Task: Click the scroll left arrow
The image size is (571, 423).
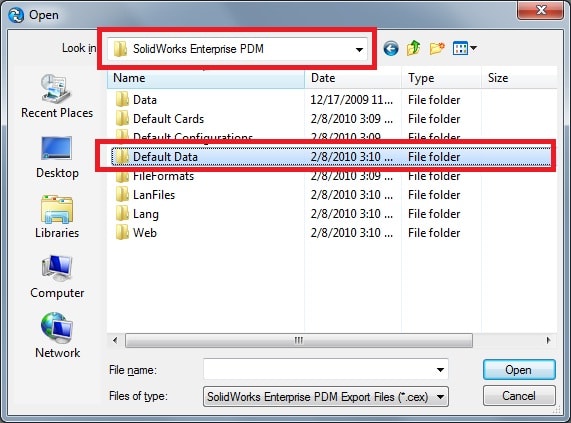Action: (115, 341)
